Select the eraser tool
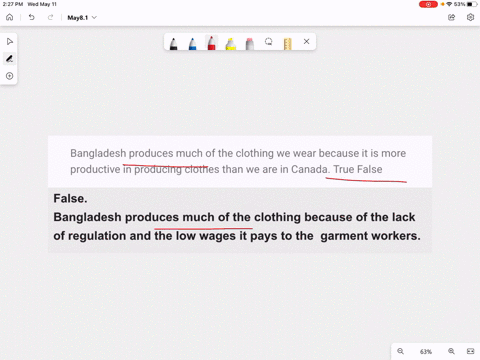Viewport: 480px width, 360px height. point(250,44)
